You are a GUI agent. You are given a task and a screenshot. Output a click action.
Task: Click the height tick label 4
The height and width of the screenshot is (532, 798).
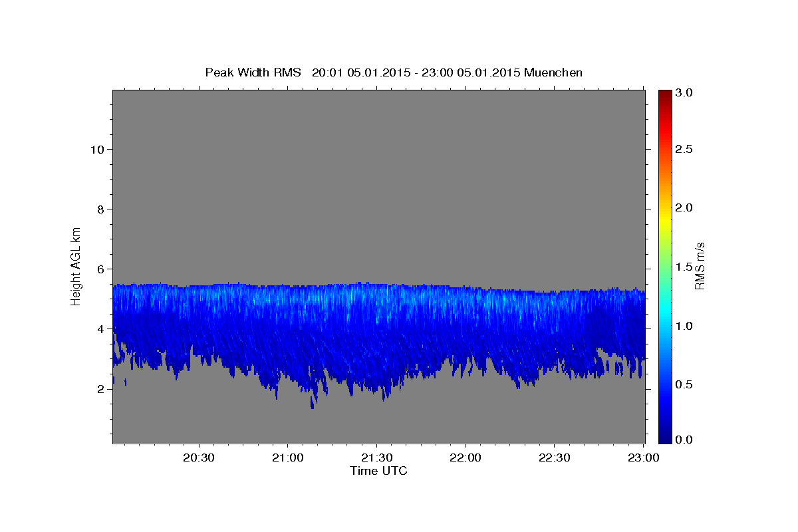point(101,329)
